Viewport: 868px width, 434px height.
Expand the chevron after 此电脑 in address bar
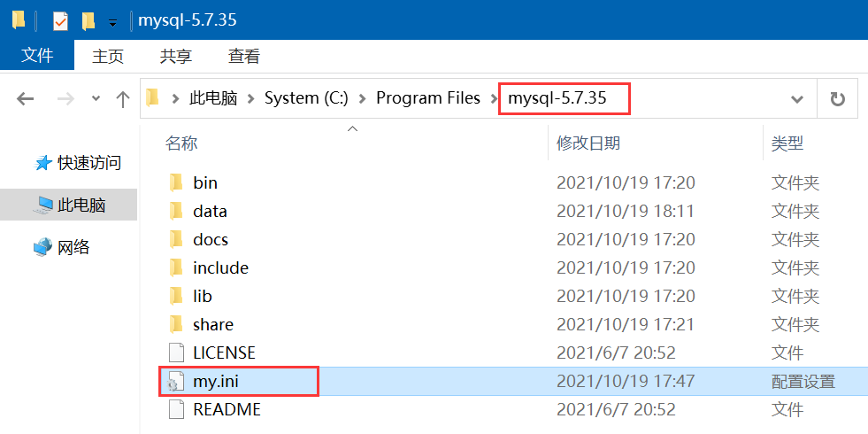click(251, 99)
